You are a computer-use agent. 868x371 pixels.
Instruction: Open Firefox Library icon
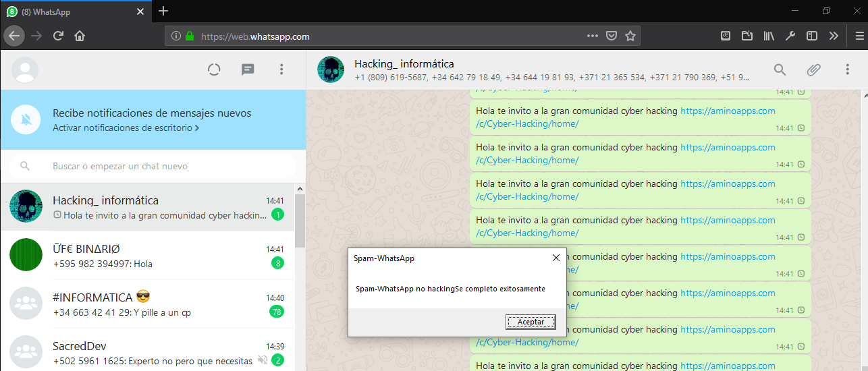pos(769,36)
